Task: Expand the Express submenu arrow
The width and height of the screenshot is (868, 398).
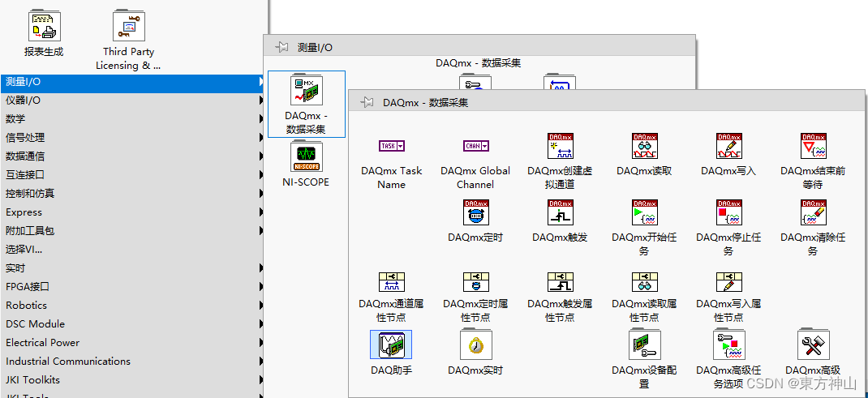Action: point(260,212)
